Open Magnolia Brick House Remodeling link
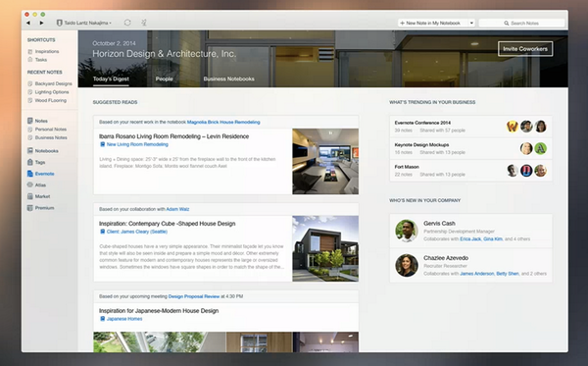This screenshot has height=366, width=588. point(223,122)
